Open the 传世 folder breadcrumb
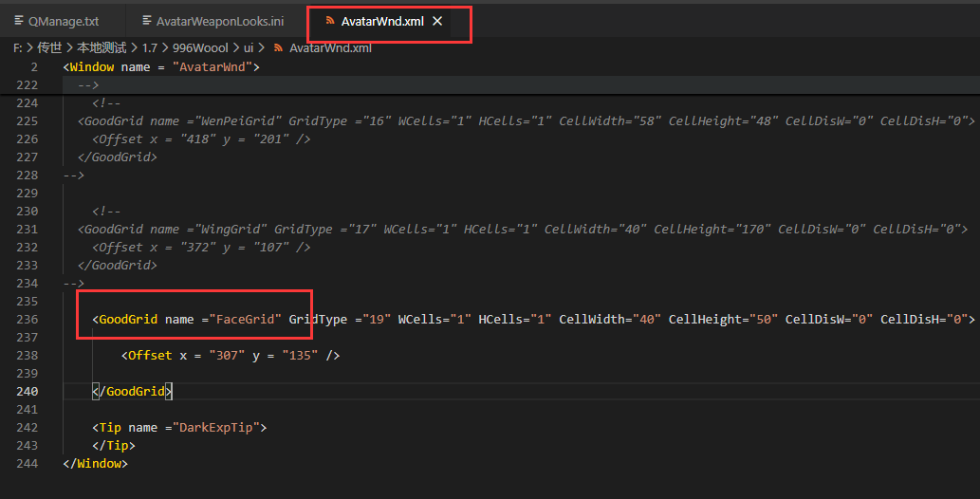980x499 pixels. pos(49,47)
